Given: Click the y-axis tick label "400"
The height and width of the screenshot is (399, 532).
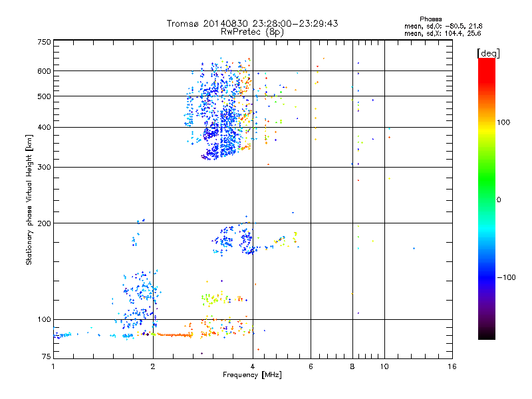Looking at the screenshot, I should click(x=45, y=128).
